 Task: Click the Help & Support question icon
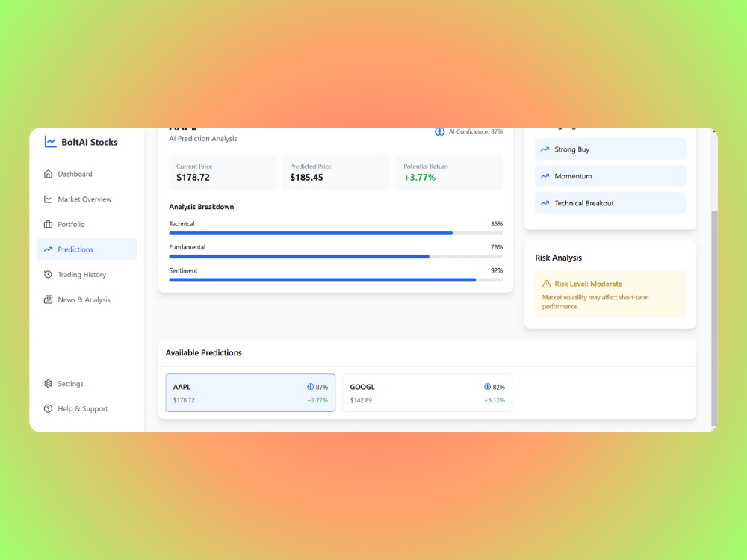click(x=48, y=408)
